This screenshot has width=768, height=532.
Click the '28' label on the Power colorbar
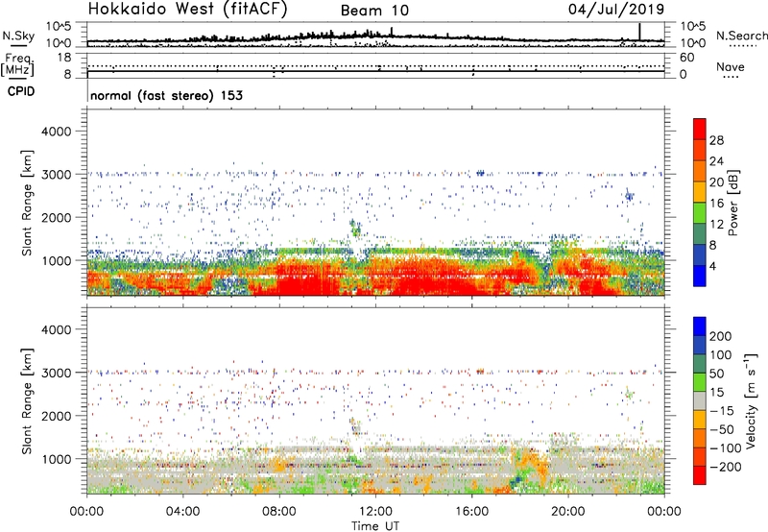click(716, 140)
